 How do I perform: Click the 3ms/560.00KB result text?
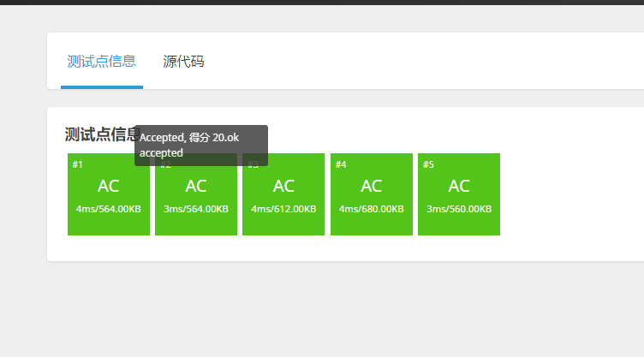coord(459,209)
